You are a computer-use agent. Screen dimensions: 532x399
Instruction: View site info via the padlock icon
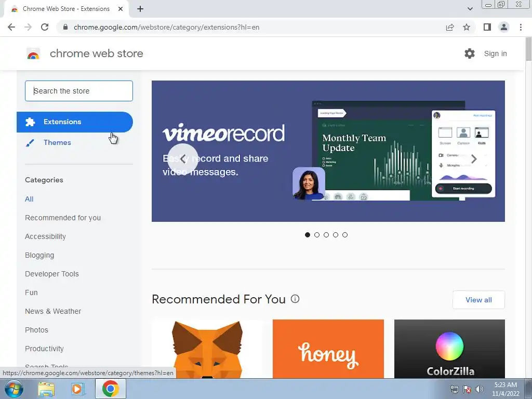tap(65, 27)
